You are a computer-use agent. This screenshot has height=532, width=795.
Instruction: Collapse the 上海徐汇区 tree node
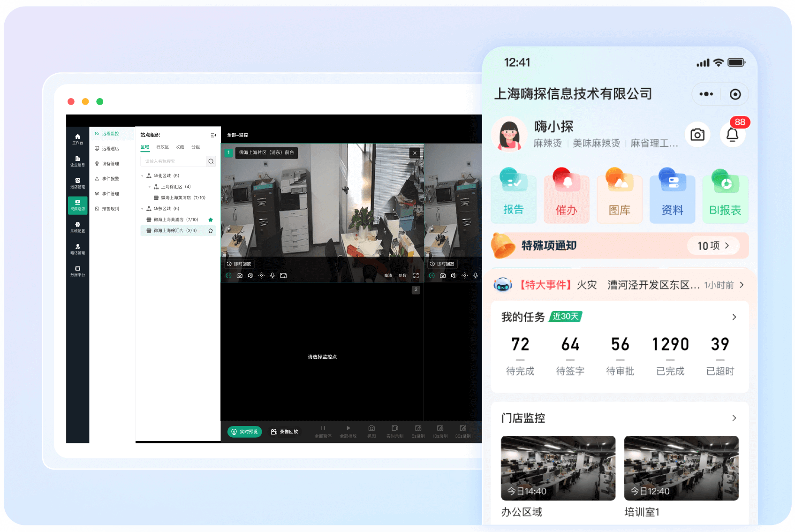tap(150, 187)
